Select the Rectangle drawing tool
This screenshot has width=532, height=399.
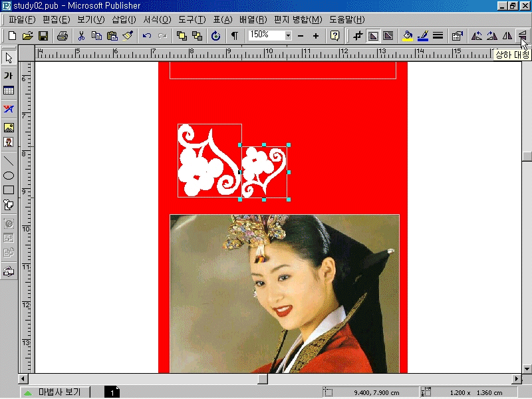tap(9, 190)
